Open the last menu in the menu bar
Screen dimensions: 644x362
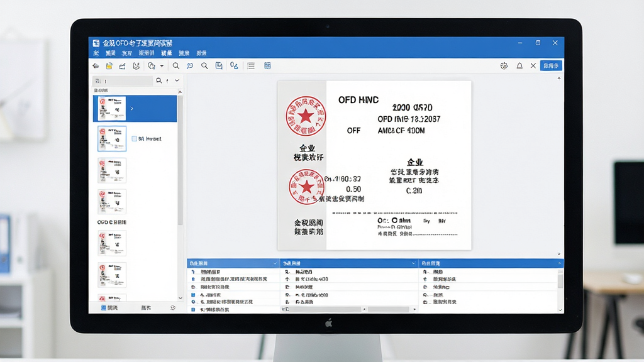point(201,53)
